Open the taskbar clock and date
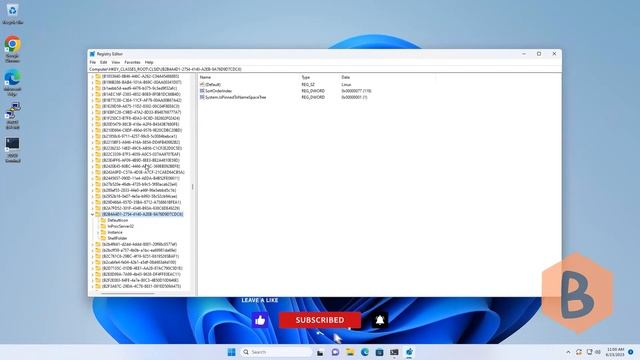 615,352
